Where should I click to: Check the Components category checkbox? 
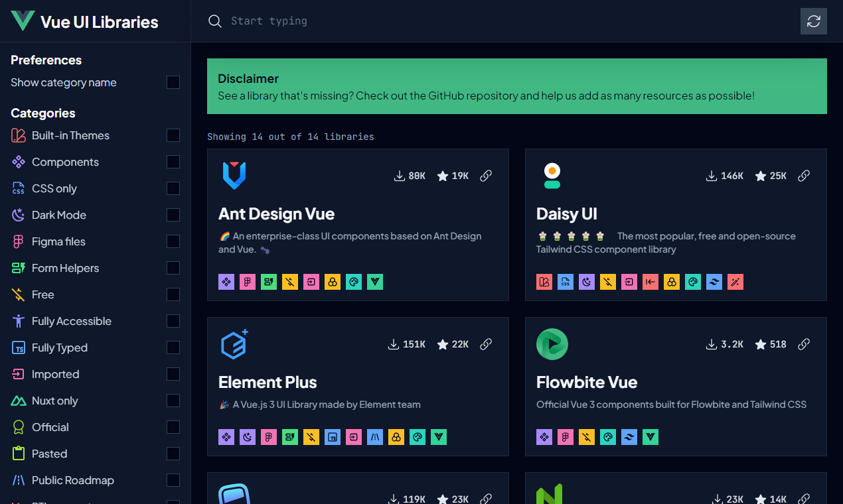(173, 162)
